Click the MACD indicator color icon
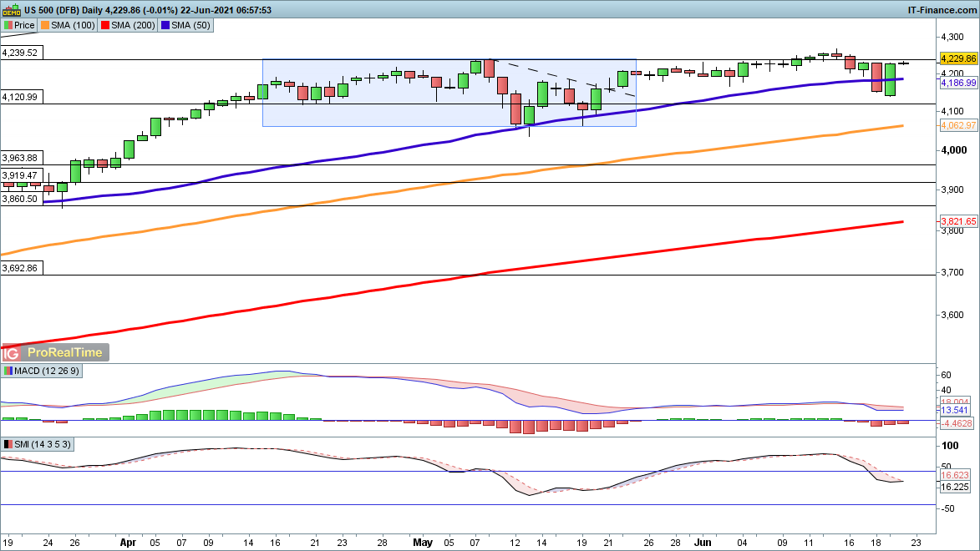This screenshot has width=980, height=551. 8,371
